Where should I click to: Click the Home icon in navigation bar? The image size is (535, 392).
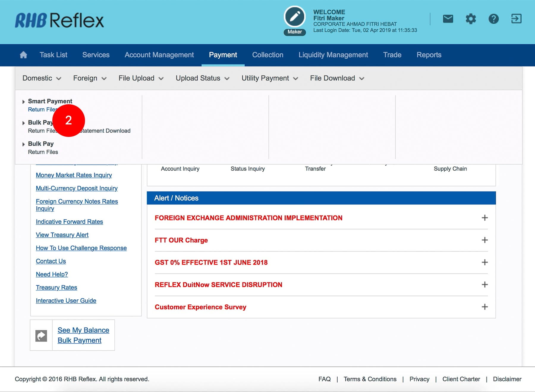(x=23, y=55)
